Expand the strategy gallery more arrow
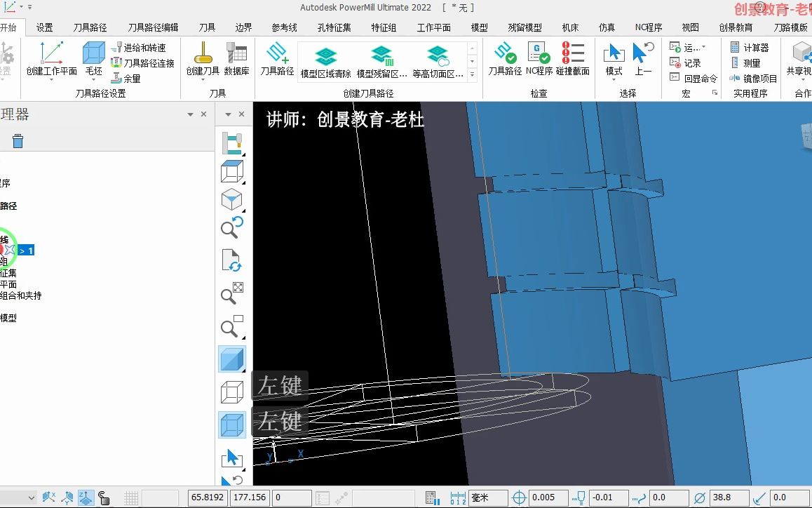Image resolution: width=812 pixels, height=508 pixels. (x=473, y=75)
